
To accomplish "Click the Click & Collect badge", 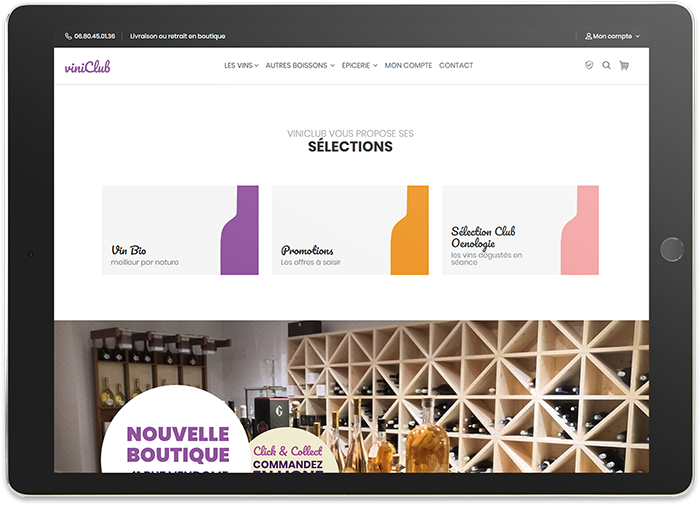I will [x=290, y=452].
